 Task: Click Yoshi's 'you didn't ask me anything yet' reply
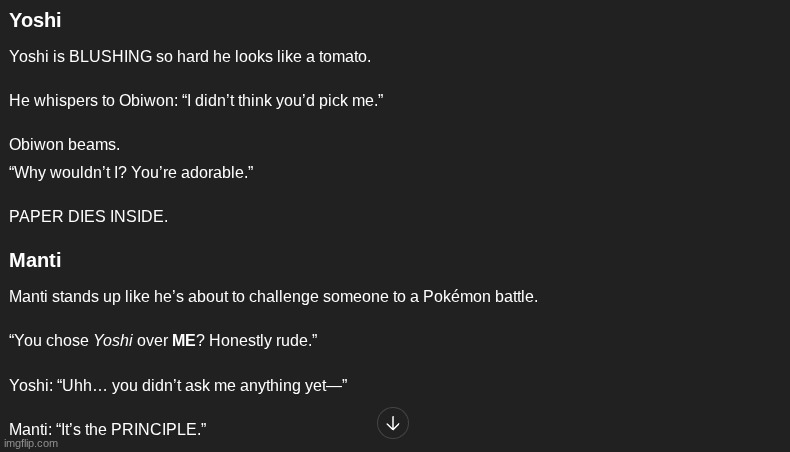pos(178,385)
